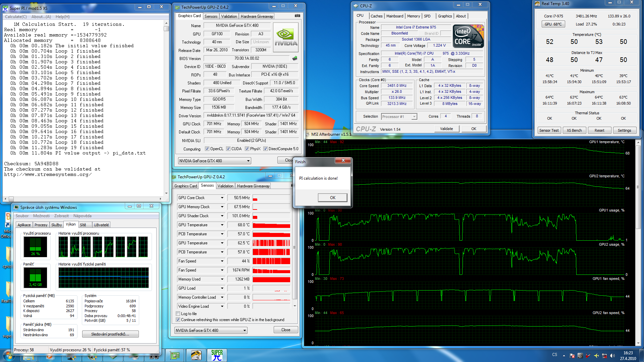This screenshot has height=362, width=644.
Task: Click the disconnected network tray icon
Action: [x=604, y=356]
